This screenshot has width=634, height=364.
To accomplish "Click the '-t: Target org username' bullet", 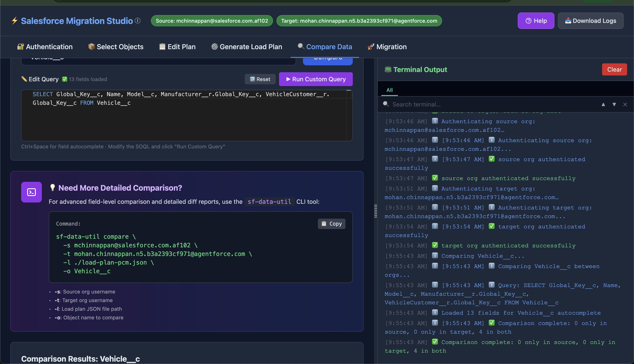I will click(x=84, y=300).
